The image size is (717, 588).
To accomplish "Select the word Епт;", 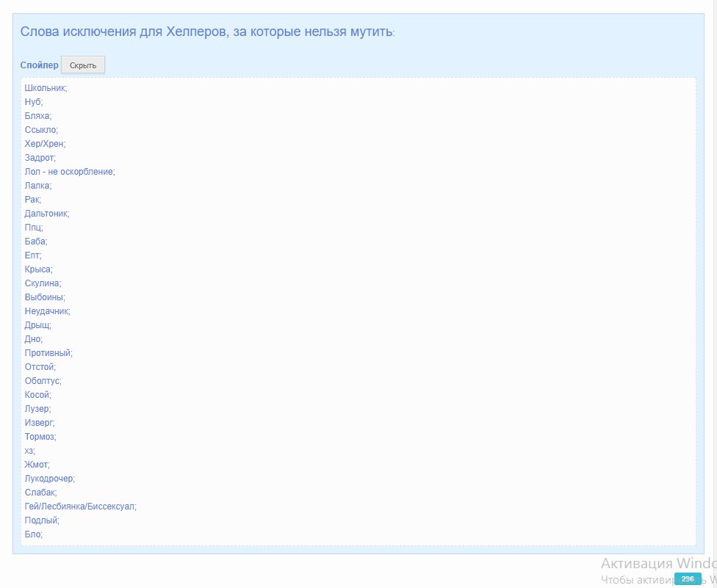I will (x=33, y=255).
